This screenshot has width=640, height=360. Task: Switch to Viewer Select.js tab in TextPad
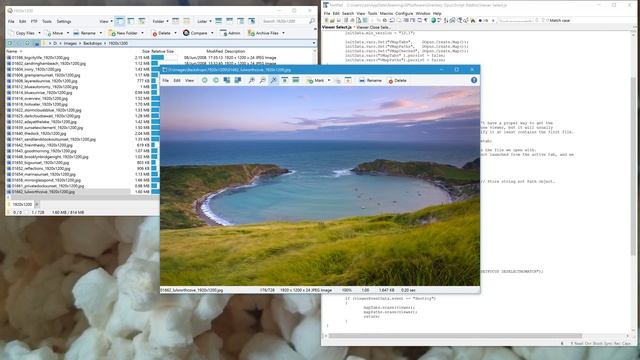337,27
